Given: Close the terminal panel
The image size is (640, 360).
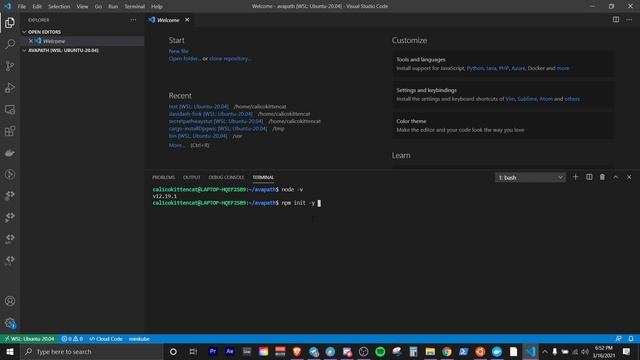Looking at the screenshot, I should [629, 177].
